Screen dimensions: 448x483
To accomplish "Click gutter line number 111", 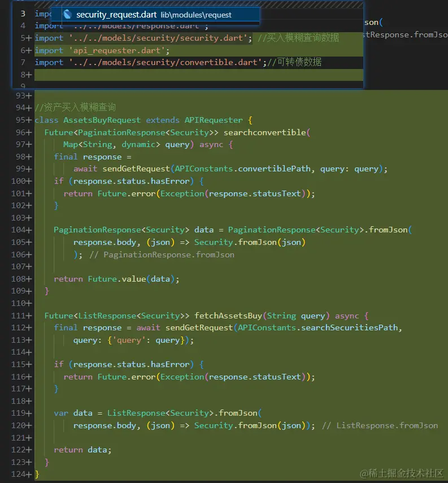I will pyautogui.click(x=18, y=316).
